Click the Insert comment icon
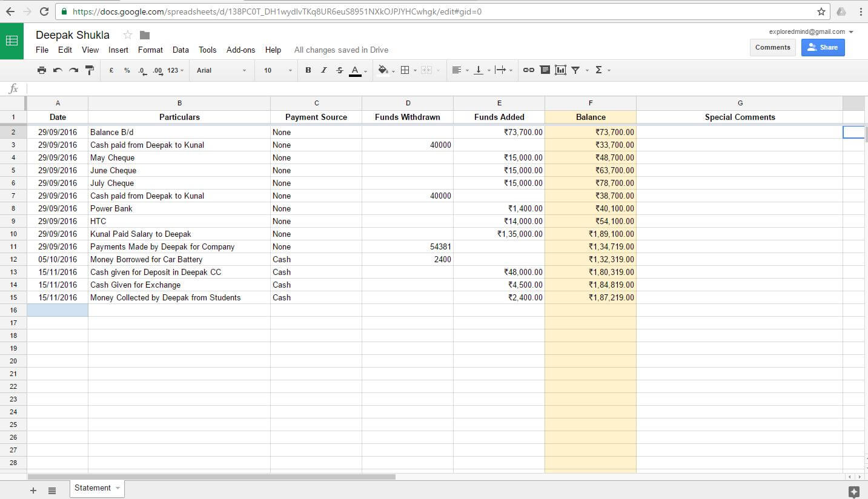868x499 pixels. pyautogui.click(x=545, y=70)
